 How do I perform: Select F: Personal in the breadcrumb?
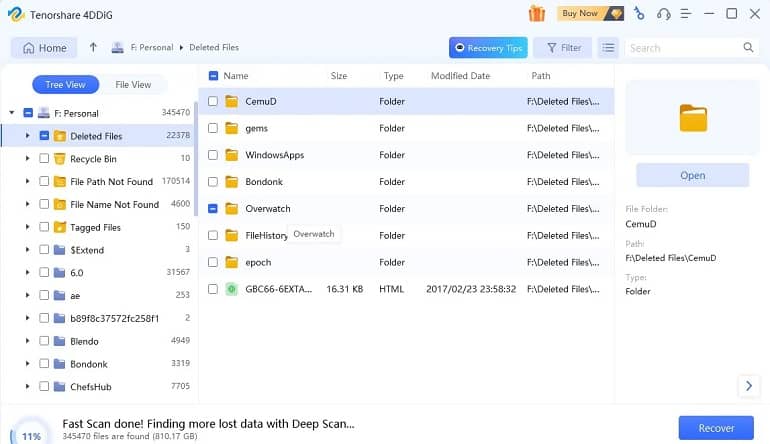[152, 48]
